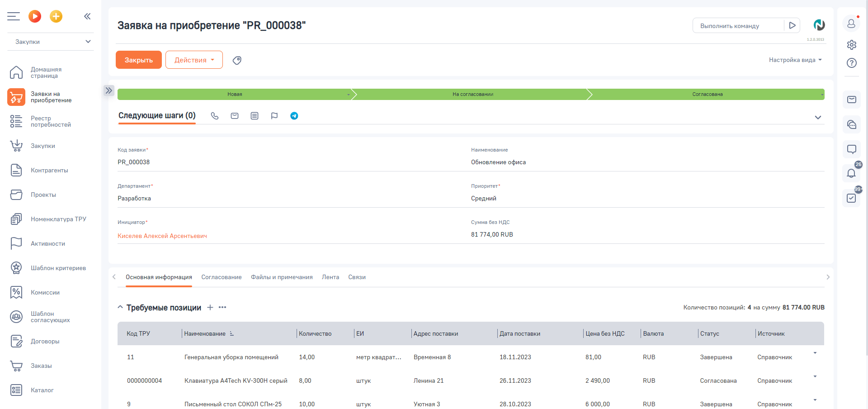This screenshot has height=409, width=868.
Task: Run command with the play arrow button
Action: click(x=792, y=26)
